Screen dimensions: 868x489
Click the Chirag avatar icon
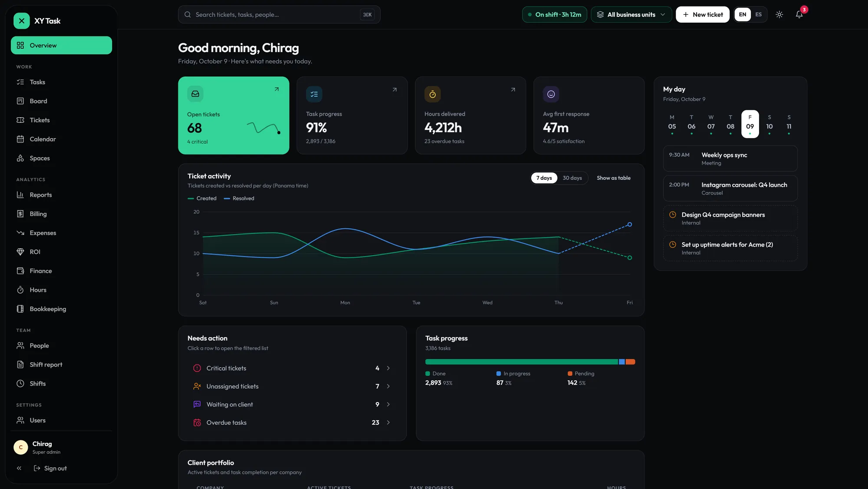(x=21, y=447)
